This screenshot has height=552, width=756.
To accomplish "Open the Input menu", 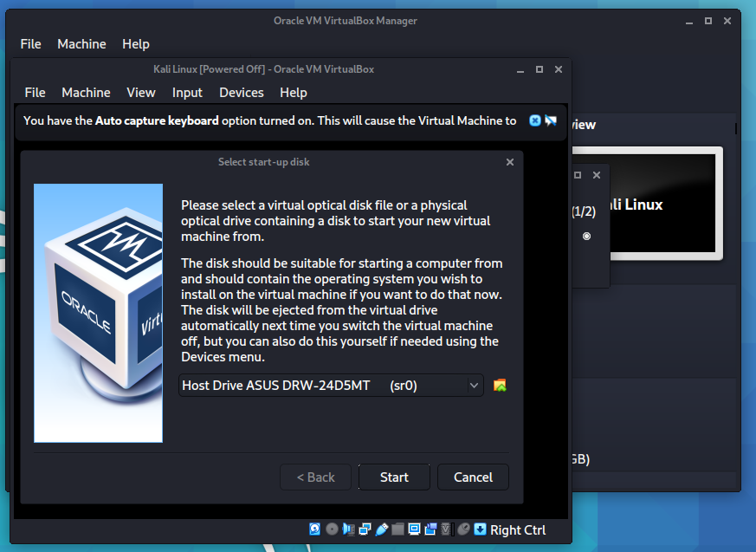I will (x=187, y=92).
